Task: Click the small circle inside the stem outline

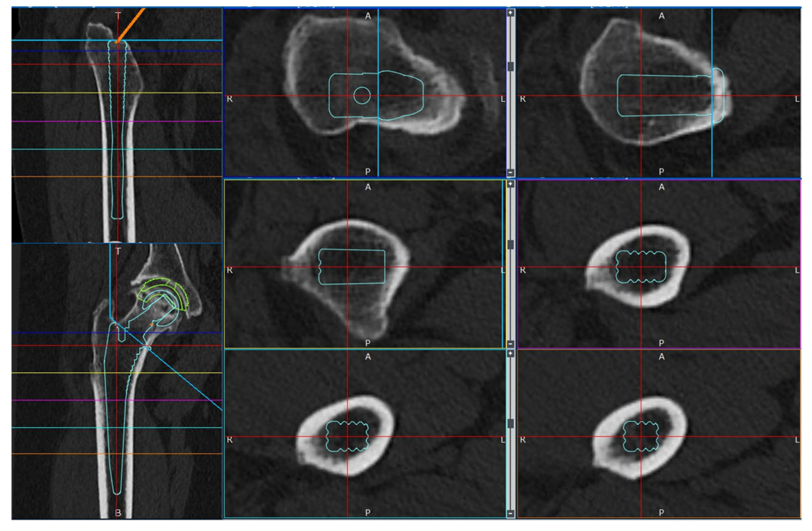Action: pos(362,95)
